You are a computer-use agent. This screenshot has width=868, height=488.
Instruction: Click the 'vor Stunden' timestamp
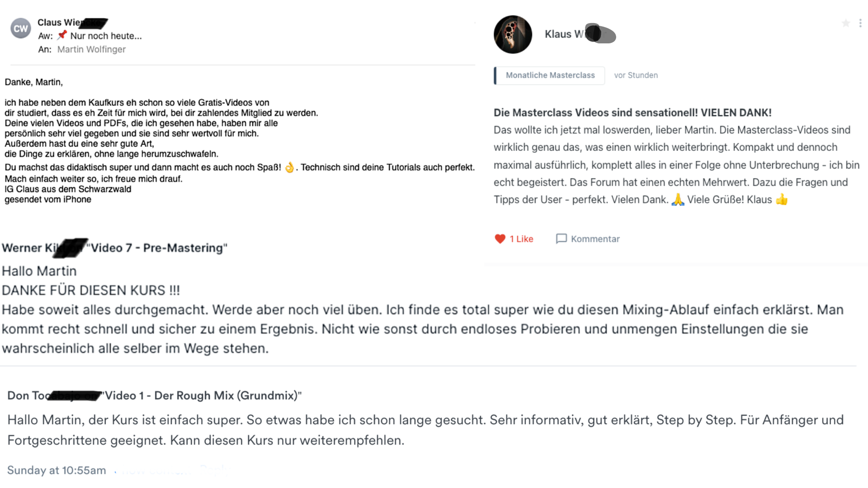click(636, 75)
